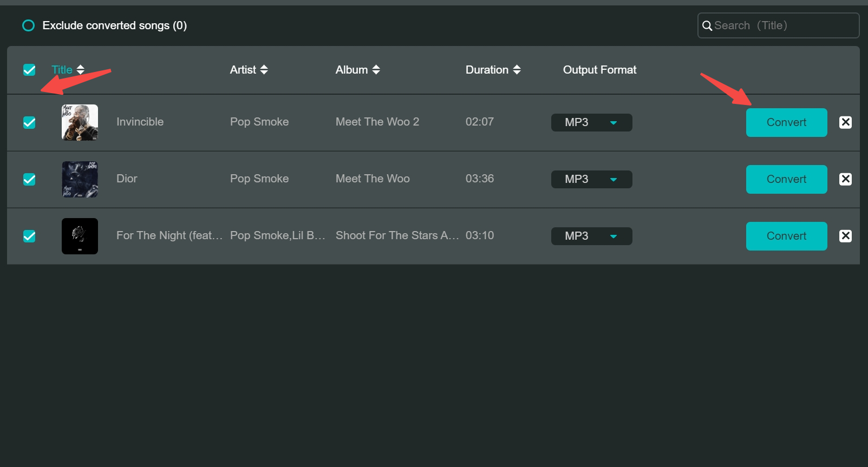Viewport: 868px width, 467px height.
Task: Open MP3 format dropdown for For The Night
Action: point(591,236)
